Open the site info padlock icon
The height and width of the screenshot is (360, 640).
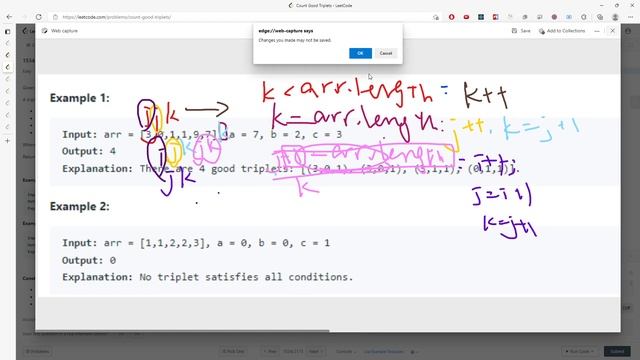point(55,17)
